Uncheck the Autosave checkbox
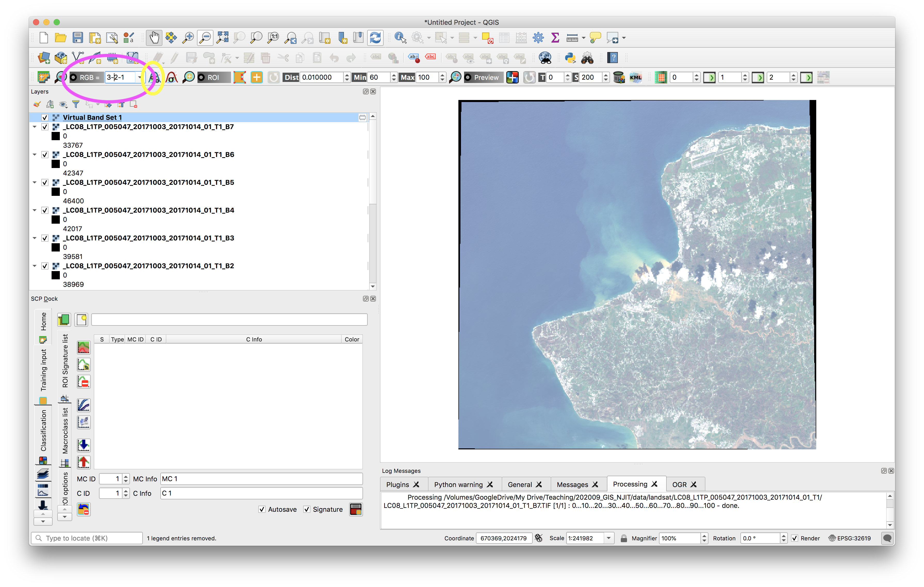This screenshot has height=587, width=924. tap(262, 509)
